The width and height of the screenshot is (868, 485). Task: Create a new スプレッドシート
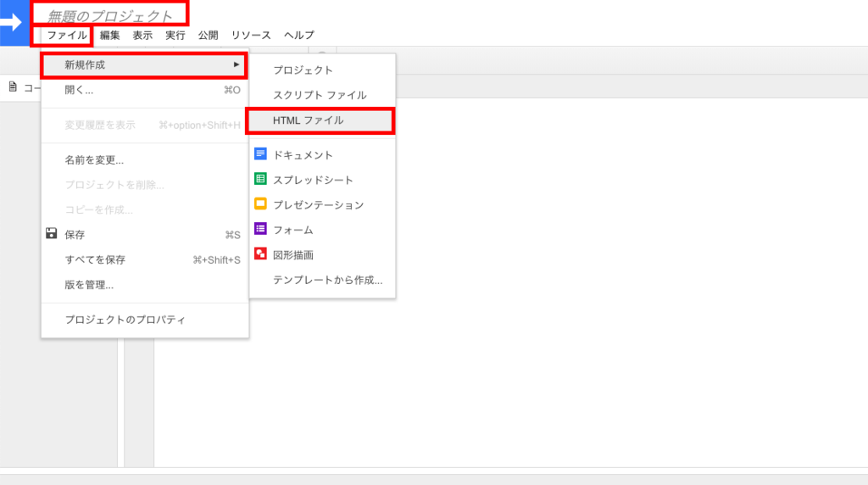(x=322, y=180)
